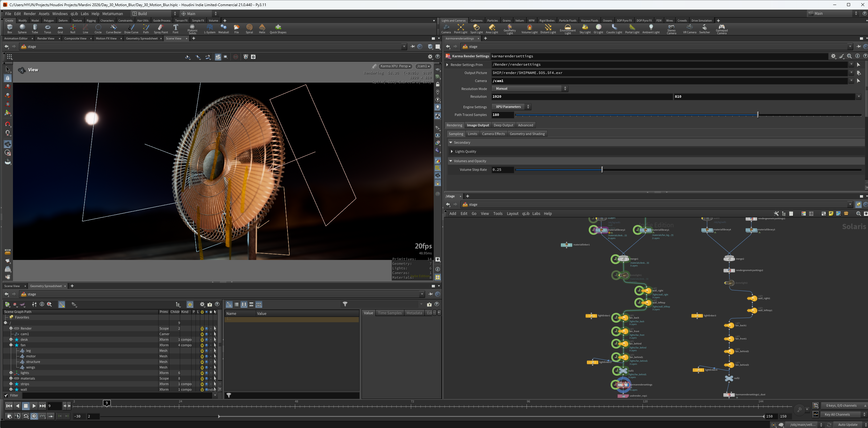Add a Stereo Camera
868x428 pixels.
pyautogui.click(x=672, y=29)
